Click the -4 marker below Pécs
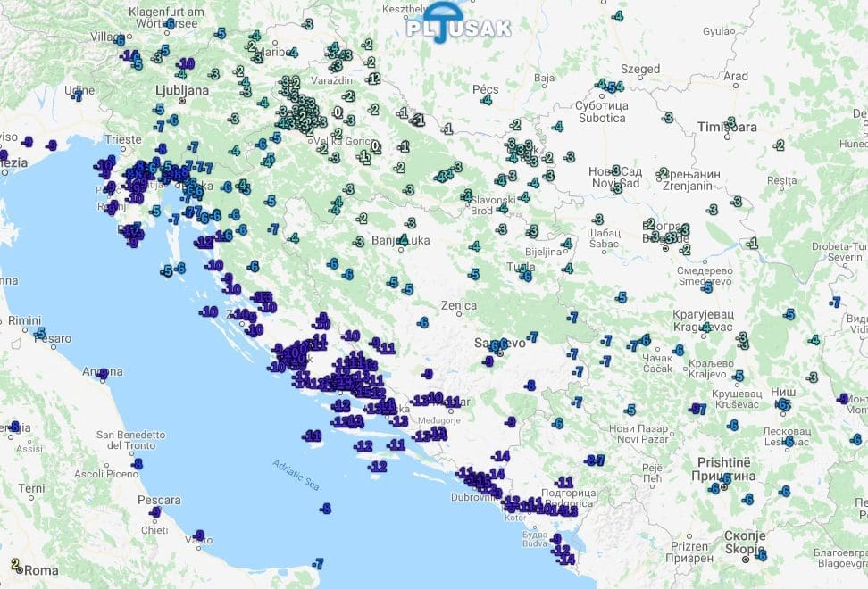868x589 pixels. point(487,100)
